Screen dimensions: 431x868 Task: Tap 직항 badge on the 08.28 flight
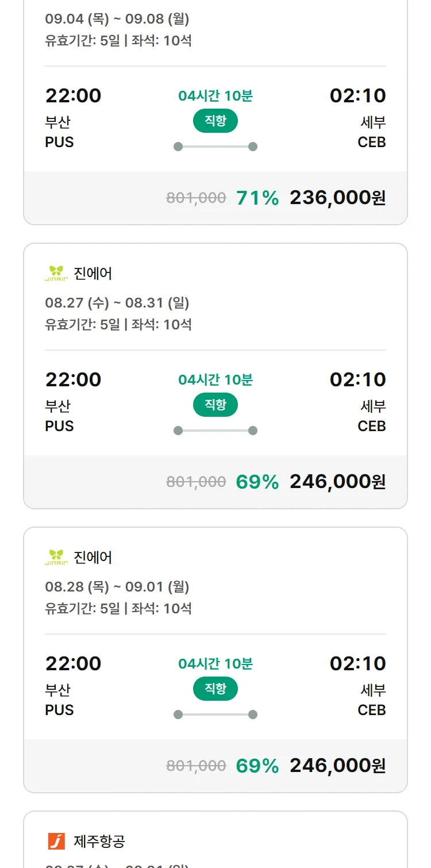[215, 689]
